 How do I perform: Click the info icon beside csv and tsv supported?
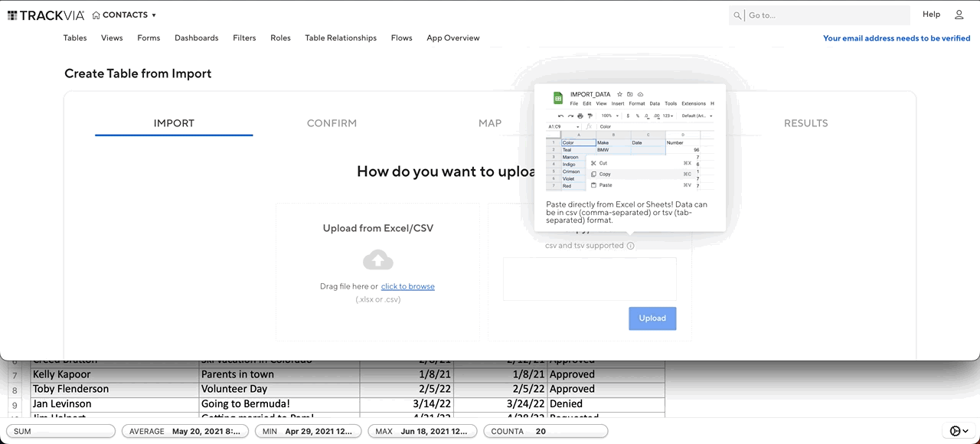pyautogui.click(x=630, y=246)
